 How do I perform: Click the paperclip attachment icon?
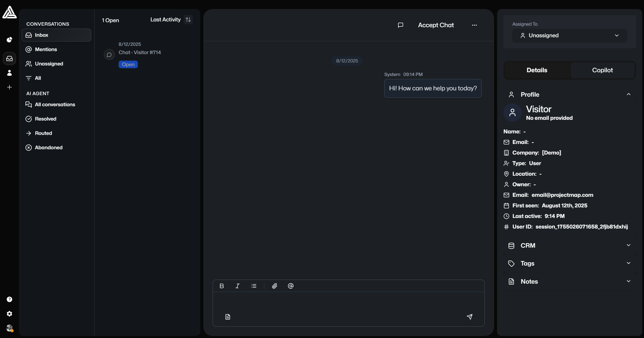[275, 286]
